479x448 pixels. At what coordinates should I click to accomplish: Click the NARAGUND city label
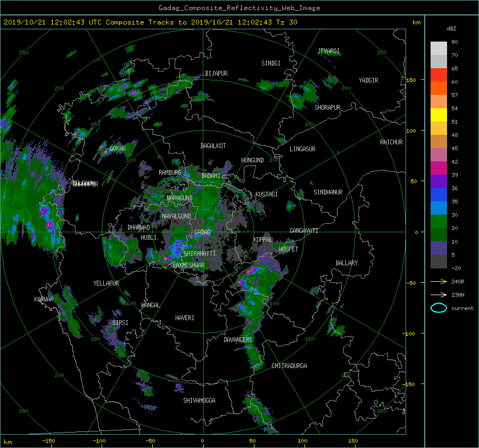pos(180,198)
